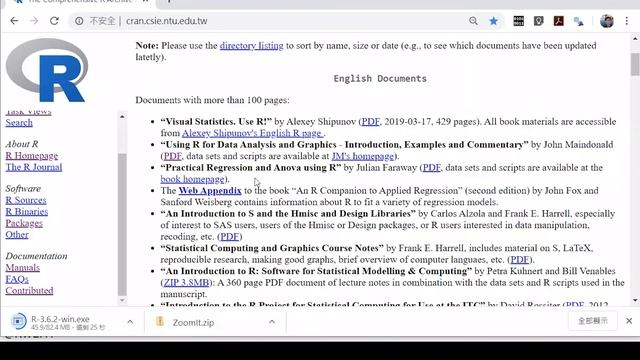Open R Sources link
640x360 pixels.
[26, 200]
